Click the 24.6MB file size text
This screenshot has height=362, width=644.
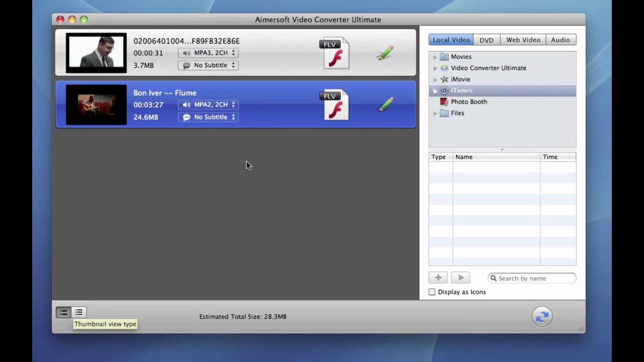[146, 117]
